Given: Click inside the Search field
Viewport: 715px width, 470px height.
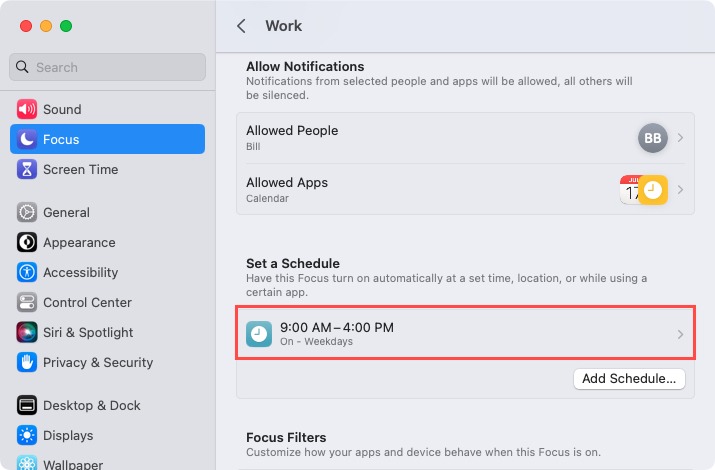Looking at the screenshot, I should 108,67.
